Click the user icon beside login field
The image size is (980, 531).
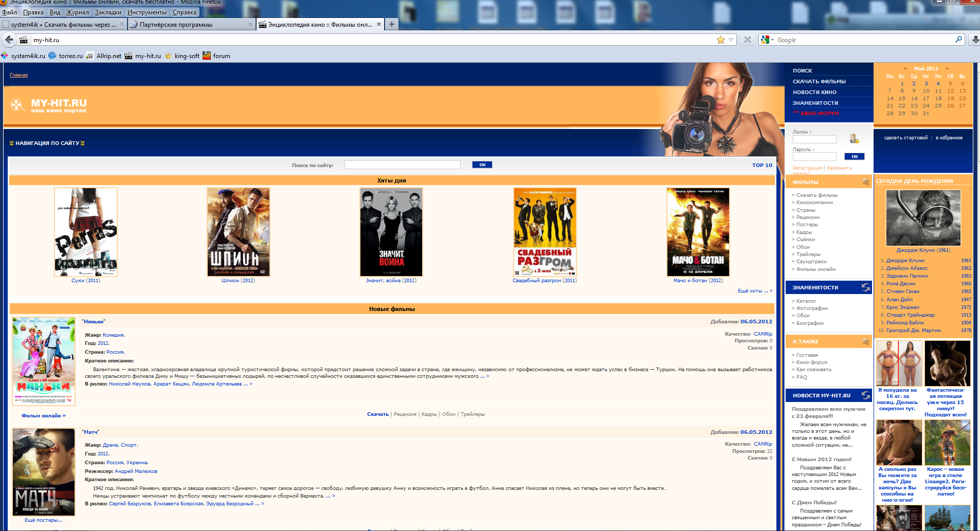(854, 139)
